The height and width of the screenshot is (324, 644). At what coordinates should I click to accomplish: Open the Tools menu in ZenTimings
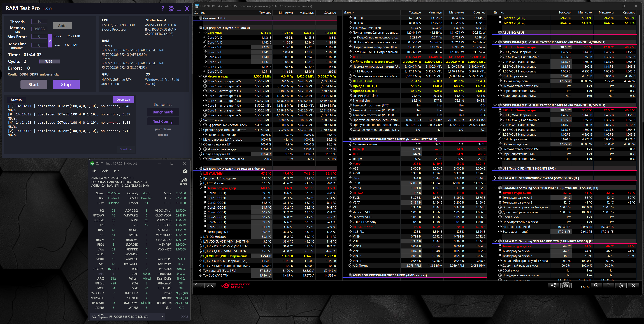(104, 171)
